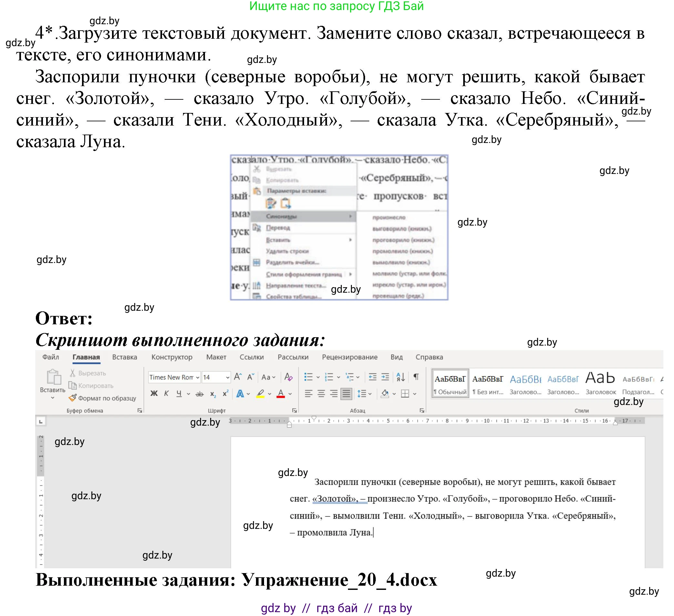Toggle subscript x₂ formatting
The width and height of the screenshot is (674, 616).
point(213,394)
